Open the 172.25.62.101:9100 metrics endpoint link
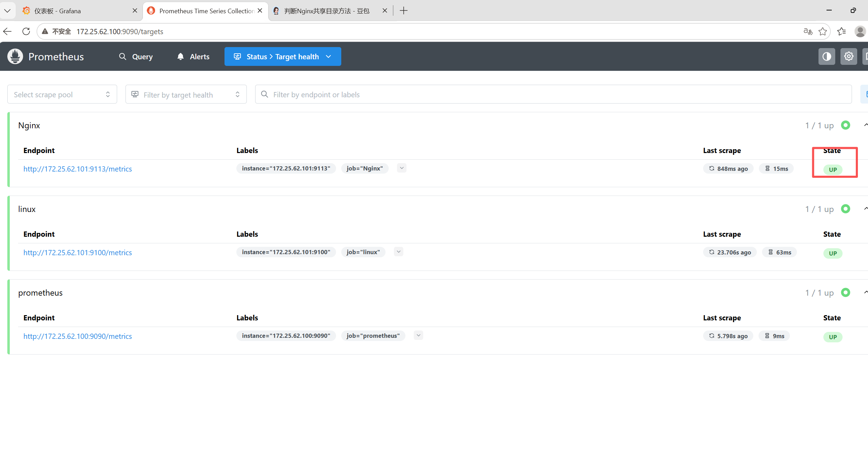868x456 pixels. [78, 252]
